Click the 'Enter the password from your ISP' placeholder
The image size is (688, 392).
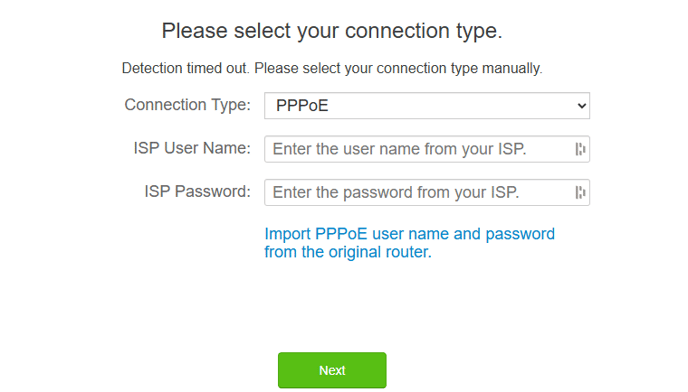pos(396,193)
